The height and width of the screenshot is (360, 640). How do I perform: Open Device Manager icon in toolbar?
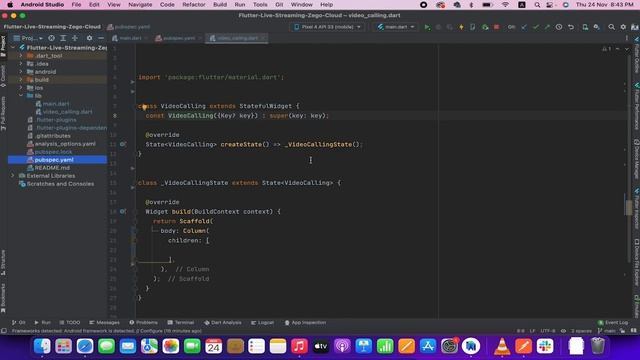(585, 27)
